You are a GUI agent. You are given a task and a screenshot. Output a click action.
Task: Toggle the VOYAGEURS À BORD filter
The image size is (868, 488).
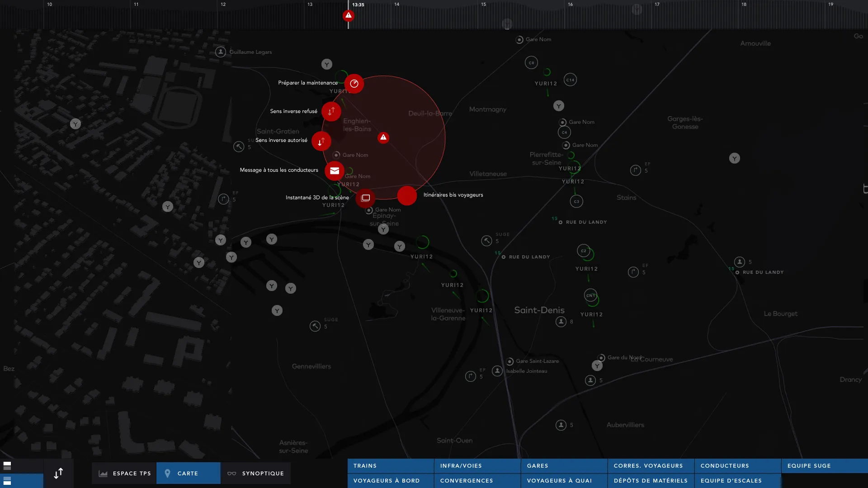[391, 481]
